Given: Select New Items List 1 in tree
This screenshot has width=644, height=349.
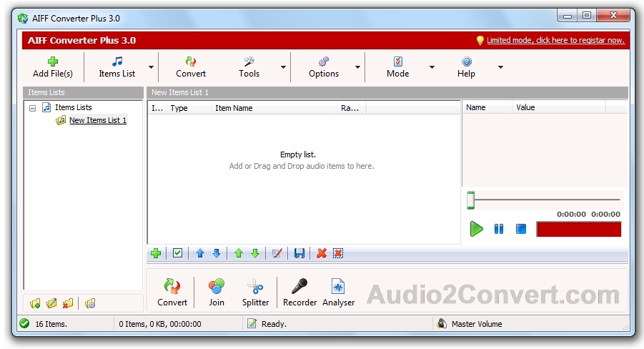Looking at the screenshot, I should tap(98, 120).
